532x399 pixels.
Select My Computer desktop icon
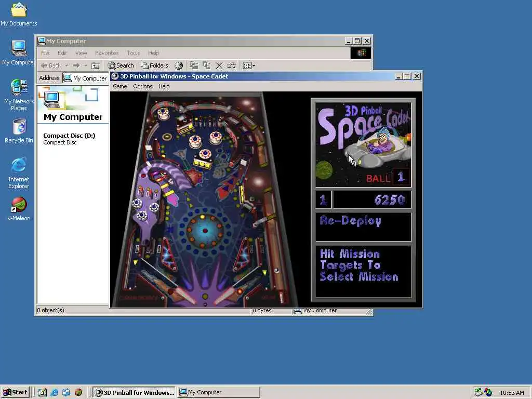pos(19,53)
